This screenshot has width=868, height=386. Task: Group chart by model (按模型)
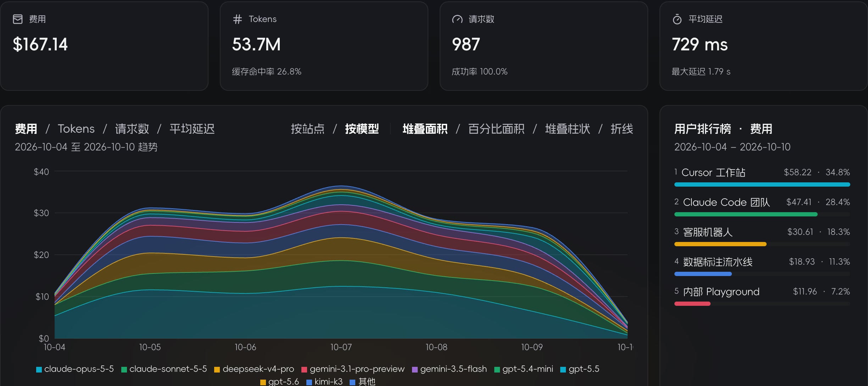[362, 129]
